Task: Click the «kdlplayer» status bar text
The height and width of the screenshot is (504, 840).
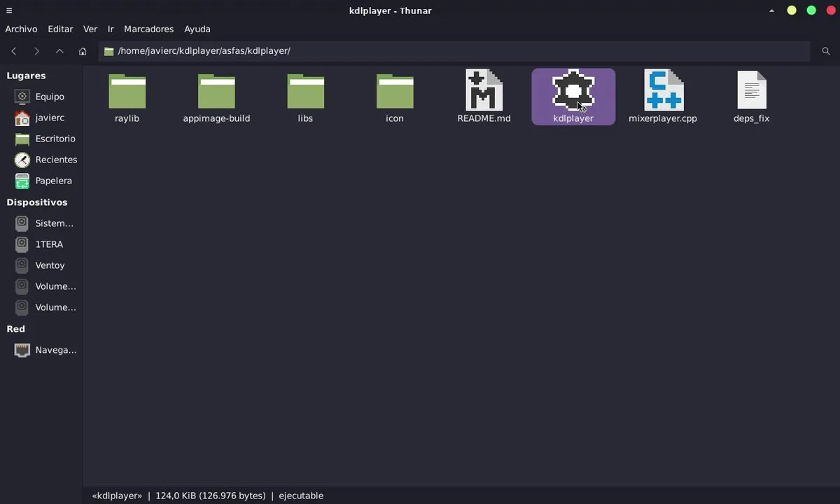Action: coord(117,496)
